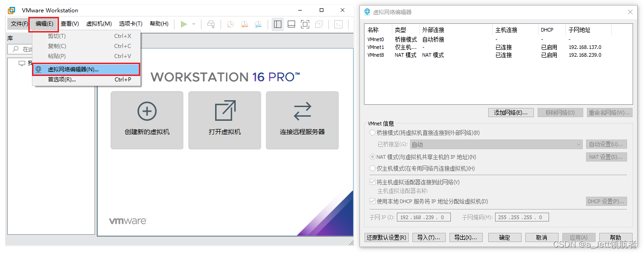Click the unity mode toolbar icon
Image resolution: width=644 pixels, height=253 pixels.
[x=319, y=24]
